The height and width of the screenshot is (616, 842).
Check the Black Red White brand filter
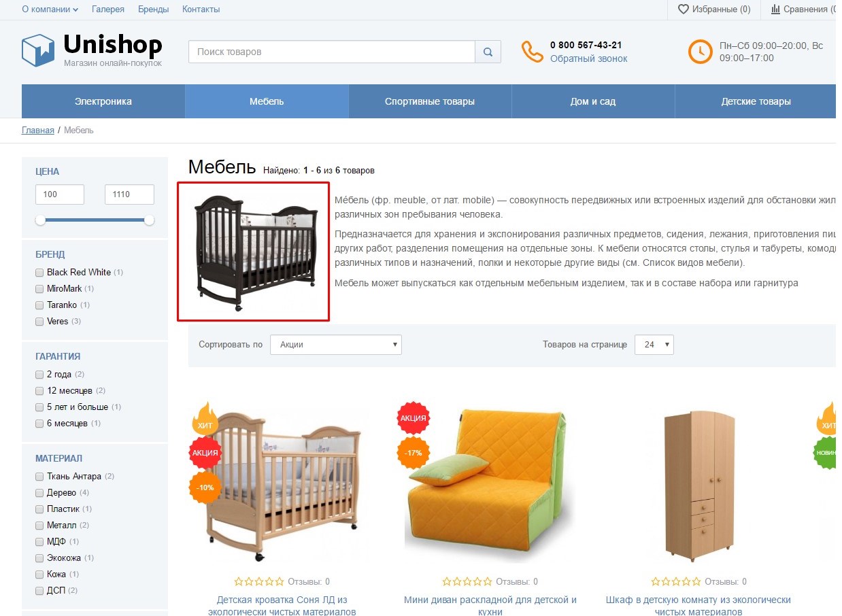[x=39, y=273]
